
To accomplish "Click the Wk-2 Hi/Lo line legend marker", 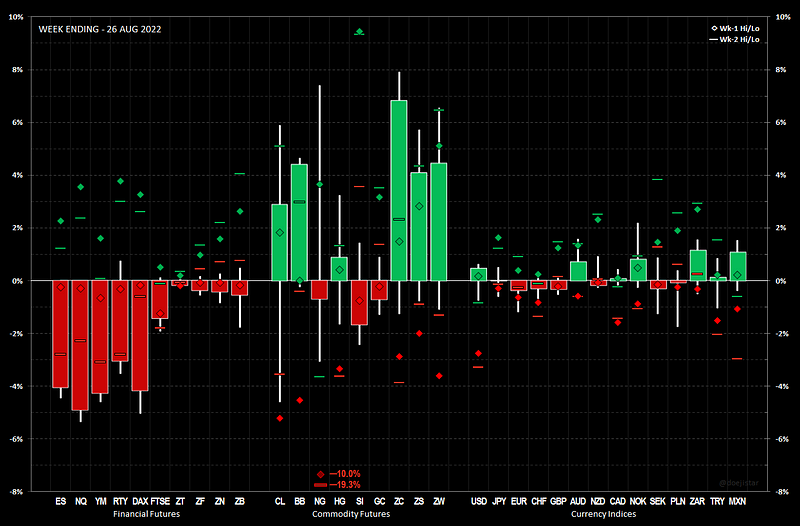I will pos(711,40).
